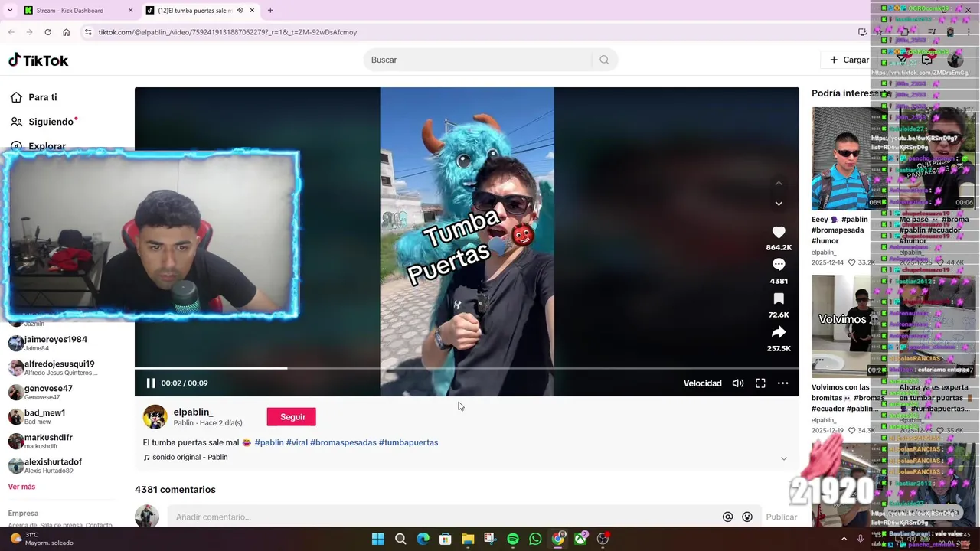Viewport: 980px width, 551px height.
Task: Open WhatsApp from taskbar
Action: click(x=535, y=540)
